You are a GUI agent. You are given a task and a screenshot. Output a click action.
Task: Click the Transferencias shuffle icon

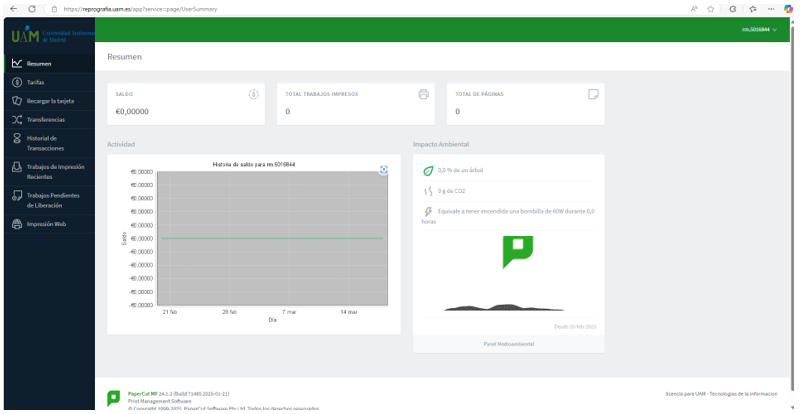pyautogui.click(x=17, y=120)
